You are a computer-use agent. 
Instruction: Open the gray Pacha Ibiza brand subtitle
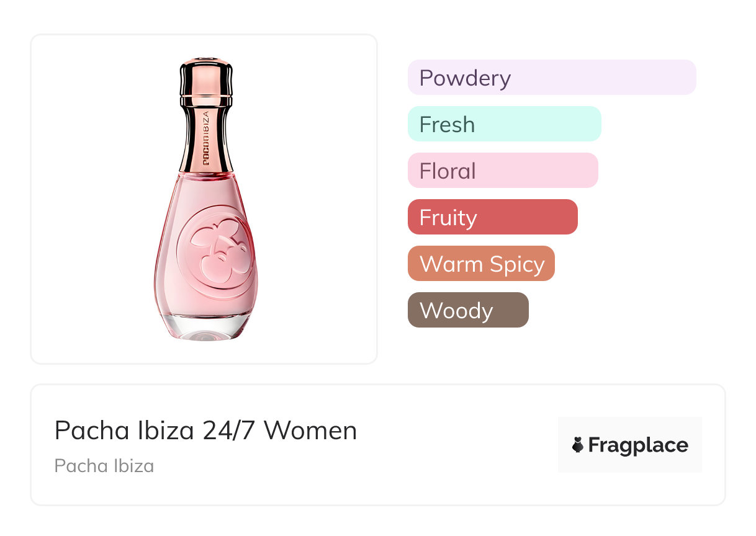tap(104, 466)
